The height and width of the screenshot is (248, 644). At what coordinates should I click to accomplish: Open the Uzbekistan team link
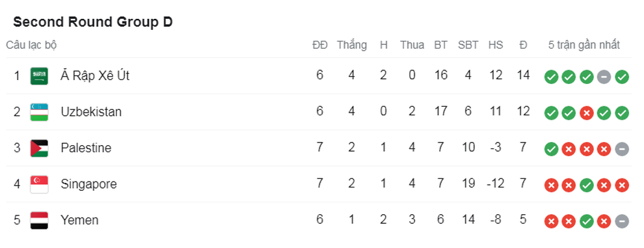(91, 112)
